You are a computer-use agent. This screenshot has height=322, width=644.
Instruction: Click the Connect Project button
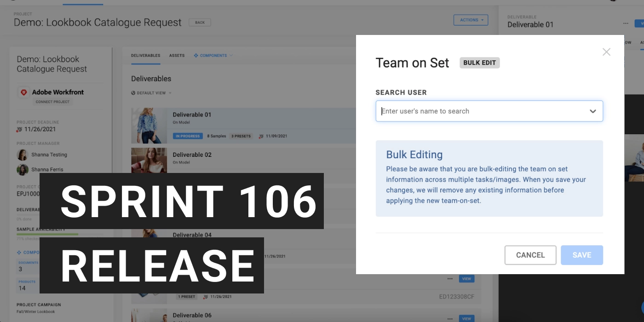(x=52, y=102)
